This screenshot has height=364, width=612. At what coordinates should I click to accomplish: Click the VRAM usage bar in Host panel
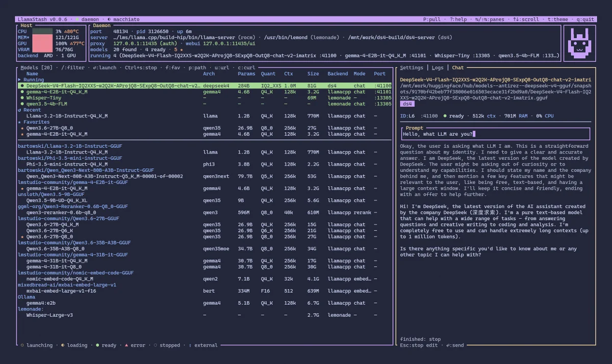pos(42,49)
